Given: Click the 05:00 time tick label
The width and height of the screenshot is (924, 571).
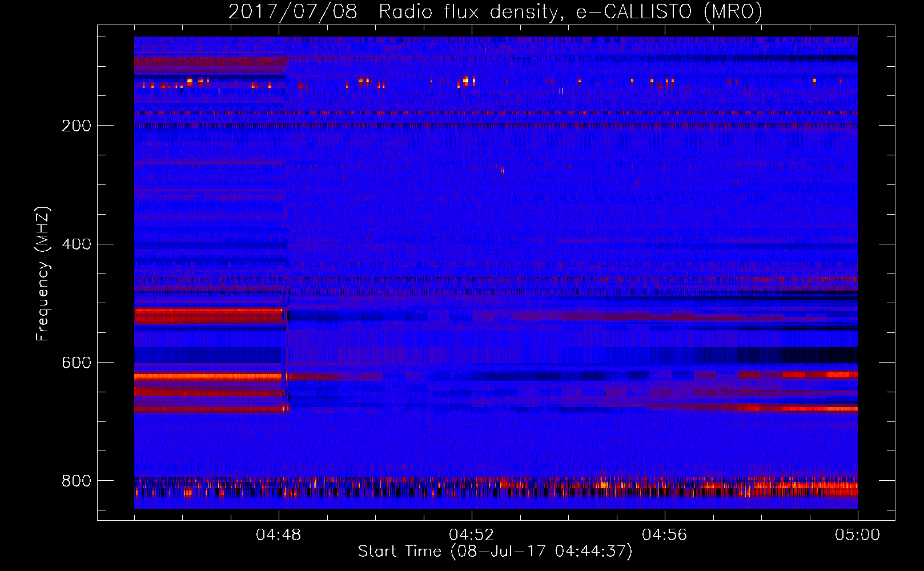Looking at the screenshot, I should click(858, 535).
